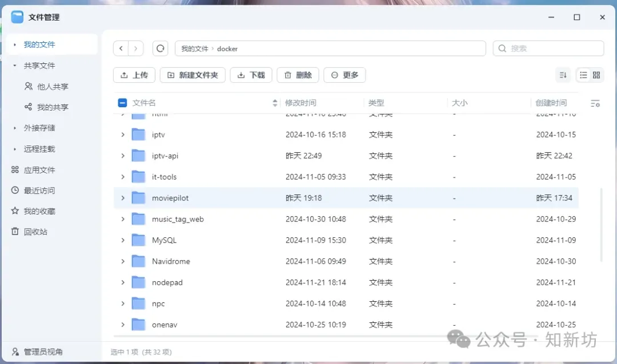The width and height of the screenshot is (617, 364).
Task: Click the 下载 download button
Action: [251, 75]
